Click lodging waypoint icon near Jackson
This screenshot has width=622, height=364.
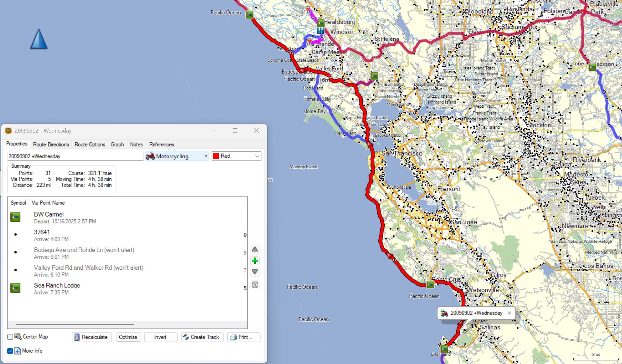pos(592,67)
